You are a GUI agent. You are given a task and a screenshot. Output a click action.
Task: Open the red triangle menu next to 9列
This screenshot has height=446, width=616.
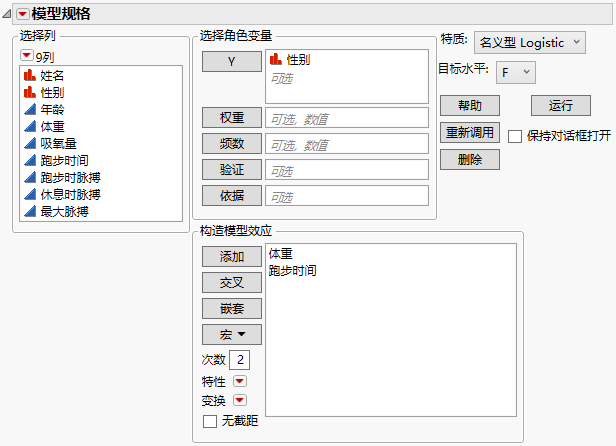click(26, 56)
